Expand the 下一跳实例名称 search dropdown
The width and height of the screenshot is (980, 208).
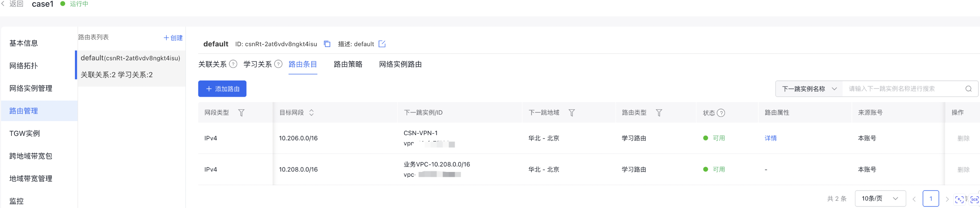click(x=809, y=89)
